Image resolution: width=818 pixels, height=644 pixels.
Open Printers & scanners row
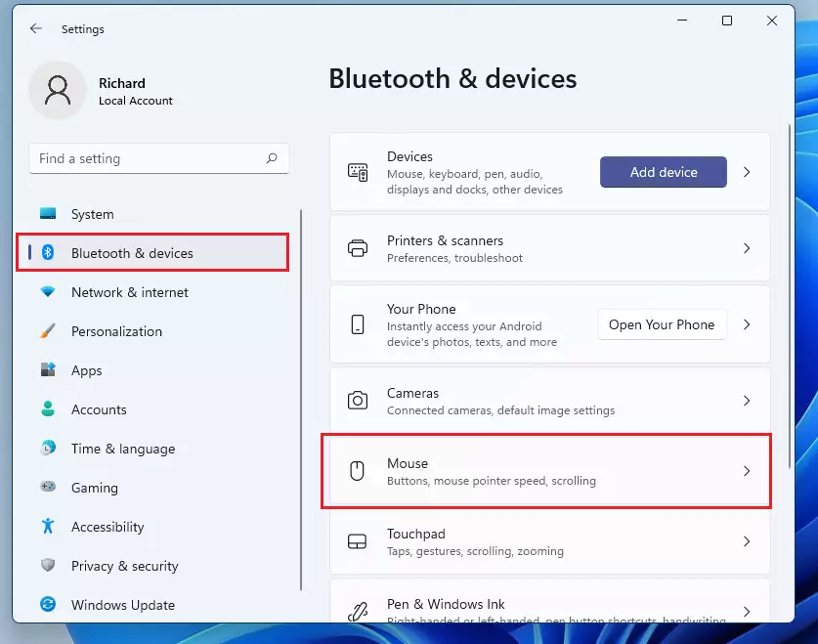550,248
